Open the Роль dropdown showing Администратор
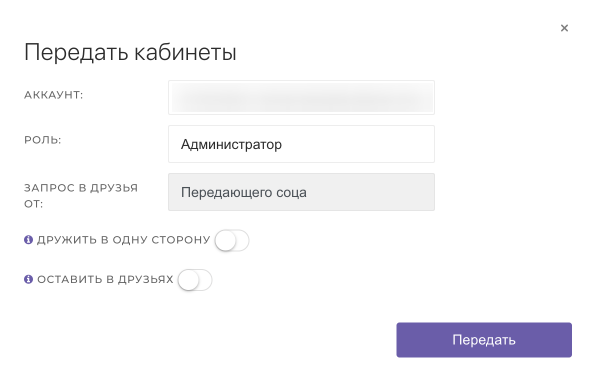Viewport: 596px width, 380px height. (301, 144)
